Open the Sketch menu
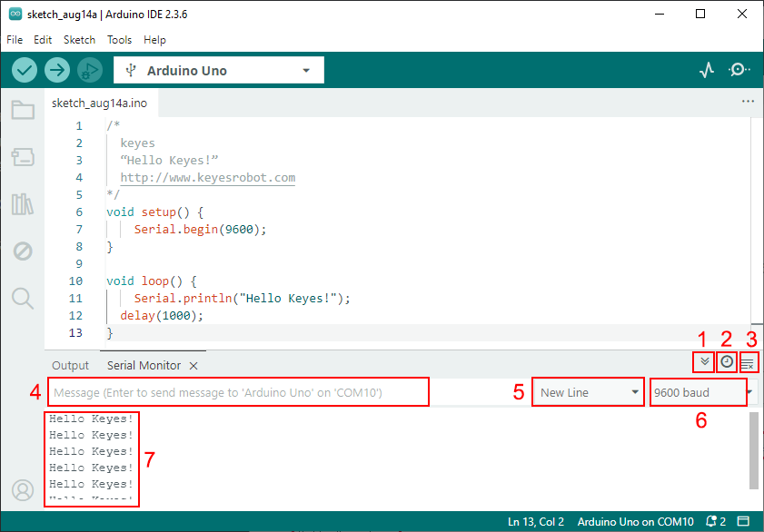The height and width of the screenshot is (532, 764). click(x=79, y=40)
